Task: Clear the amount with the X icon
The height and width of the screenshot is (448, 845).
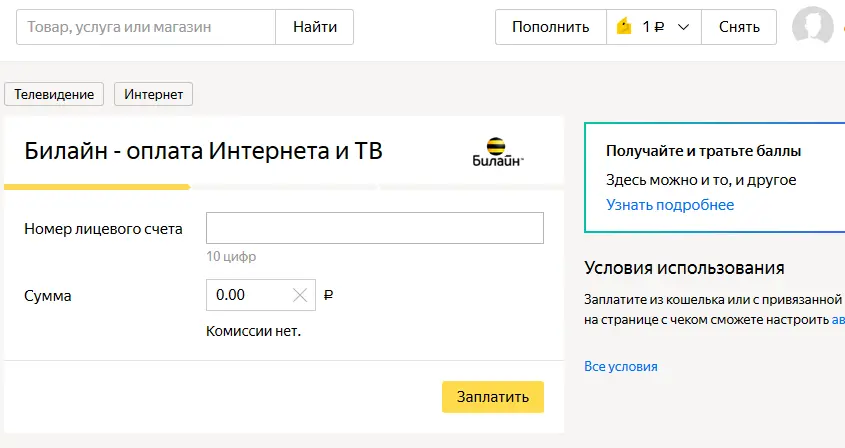Action: (300, 295)
